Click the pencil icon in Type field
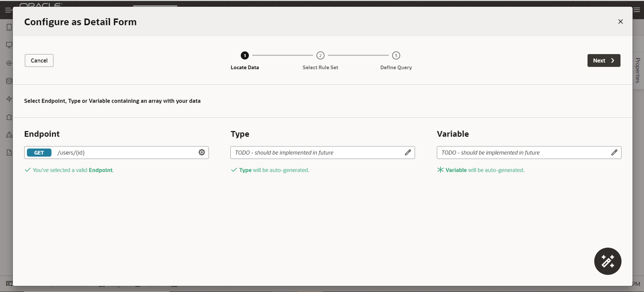The image size is (644, 292). click(x=408, y=152)
